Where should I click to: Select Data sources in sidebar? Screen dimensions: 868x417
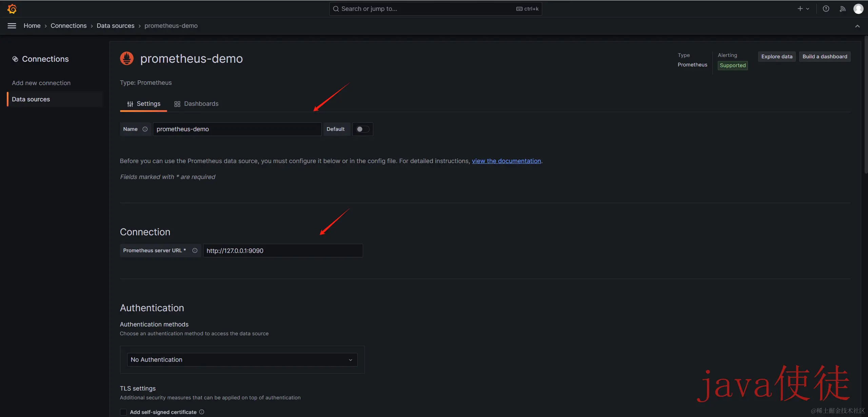click(55, 99)
